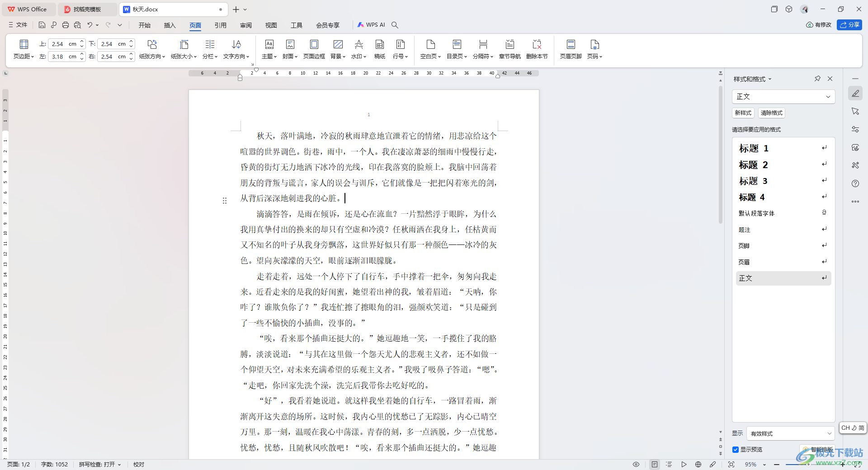Open the theme (主题) gallery
Image resolution: width=868 pixels, height=470 pixels.
click(269, 49)
